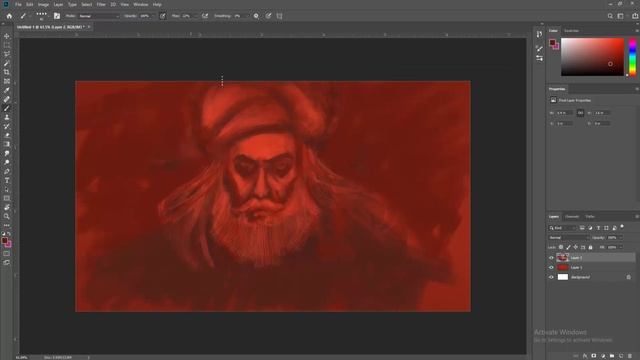
Task: Click Add layer style fx icon
Action: pyautogui.click(x=585, y=356)
